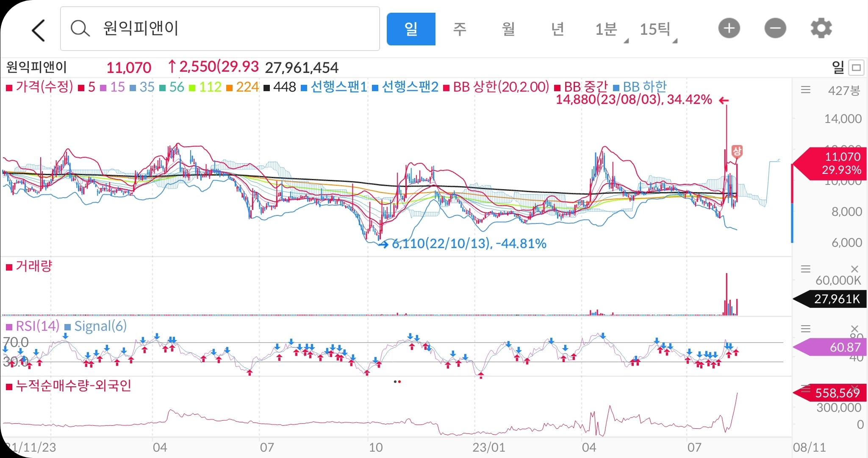868x458 pixels.
Task: Go back using the left arrow
Action: coord(38,30)
